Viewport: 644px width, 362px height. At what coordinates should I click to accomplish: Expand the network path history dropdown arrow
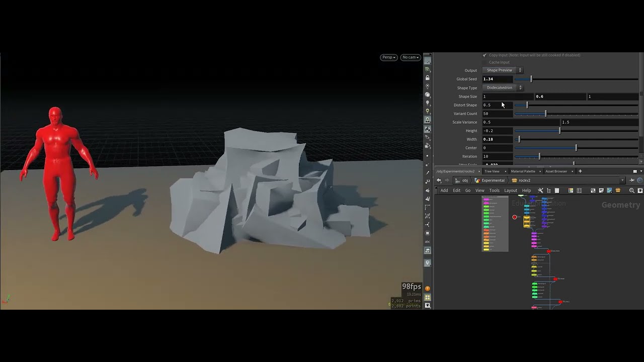tap(622, 180)
